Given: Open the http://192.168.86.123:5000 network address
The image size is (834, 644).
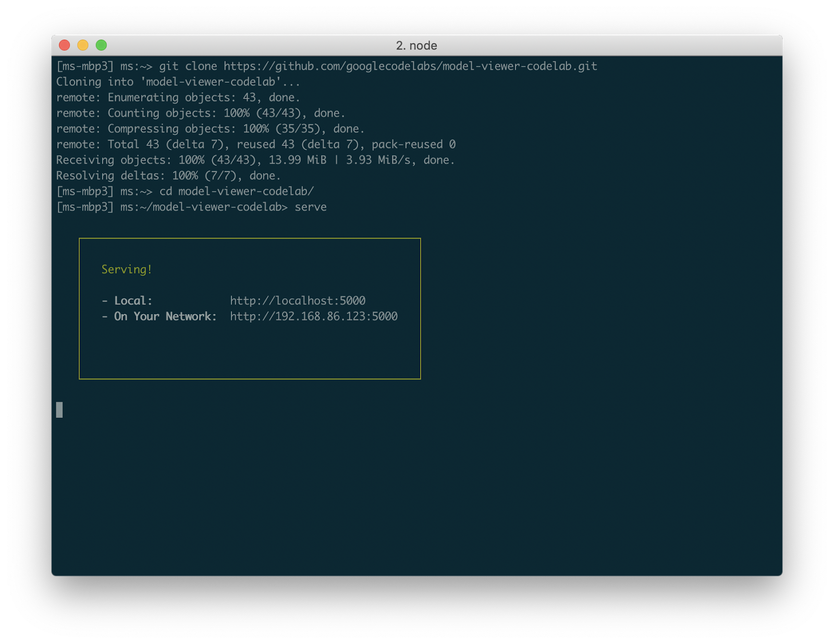Looking at the screenshot, I should coord(313,316).
